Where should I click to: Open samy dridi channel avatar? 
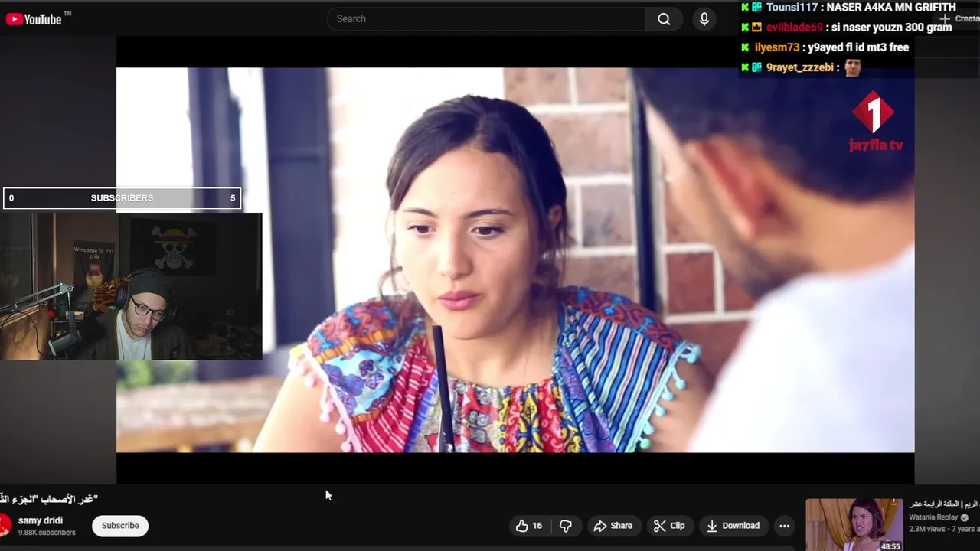pyautogui.click(x=5, y=525)
